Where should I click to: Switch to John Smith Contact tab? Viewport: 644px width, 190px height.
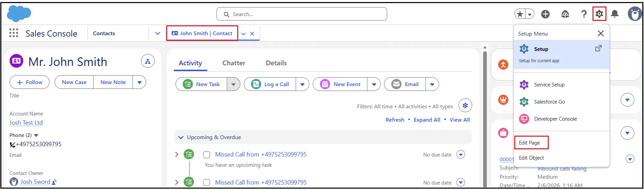202,33
